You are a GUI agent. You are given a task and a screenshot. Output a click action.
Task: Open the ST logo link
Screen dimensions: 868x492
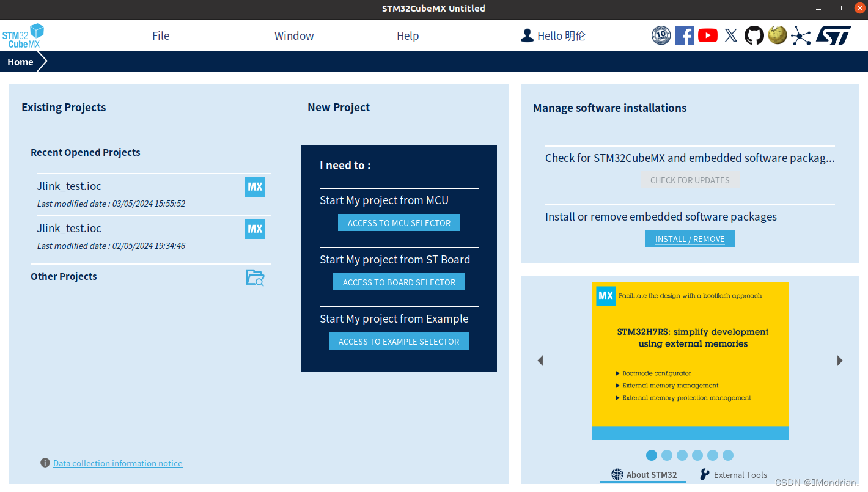pos(833,35)
